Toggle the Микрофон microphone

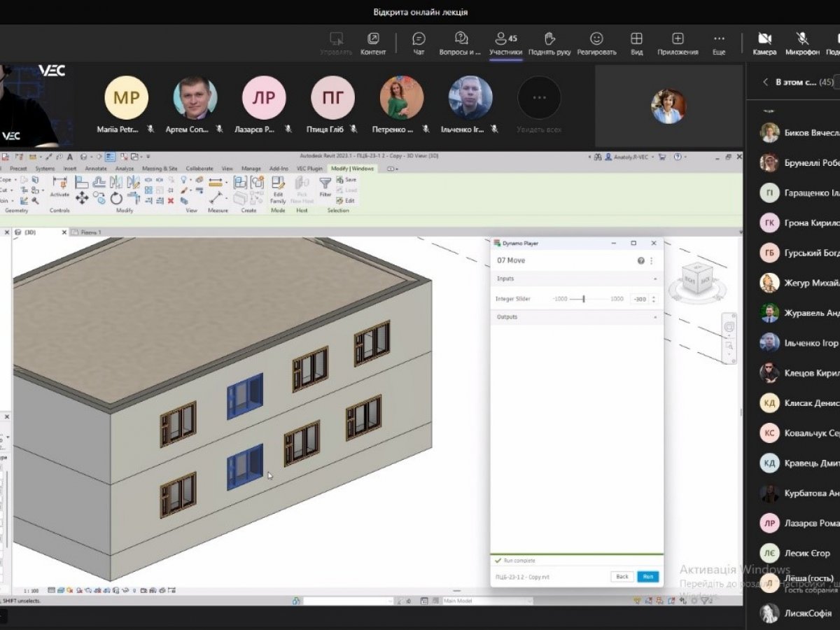pyautogui.click(x=802, y=43)
